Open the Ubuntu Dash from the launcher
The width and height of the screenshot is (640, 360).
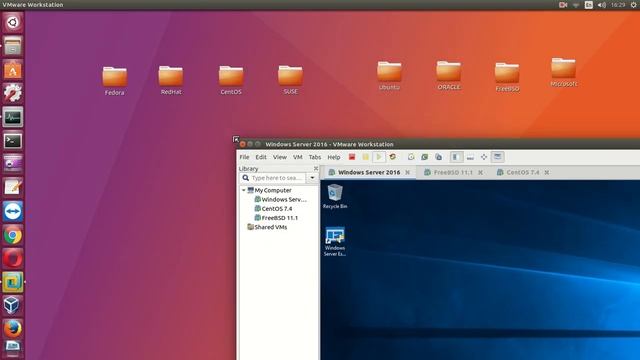pyautogui.click(x=13, y=22)
